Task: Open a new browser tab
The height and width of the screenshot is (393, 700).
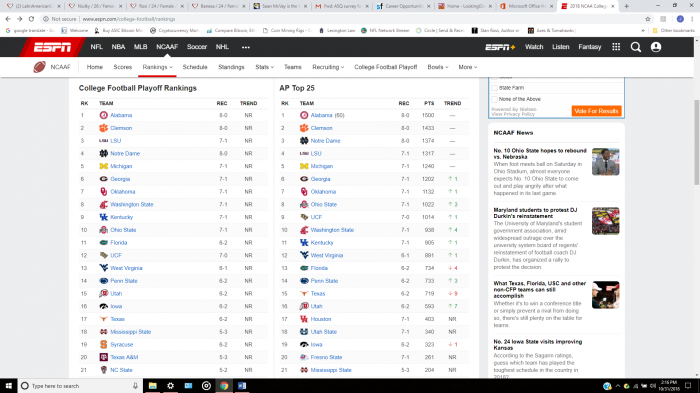Action: click(626, 6)
